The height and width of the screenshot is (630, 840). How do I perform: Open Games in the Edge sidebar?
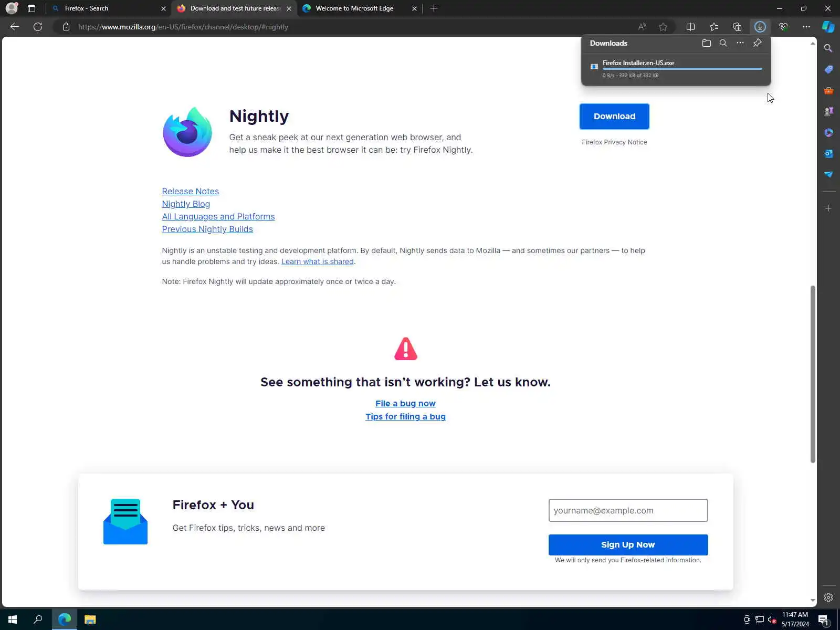(828, 111)
